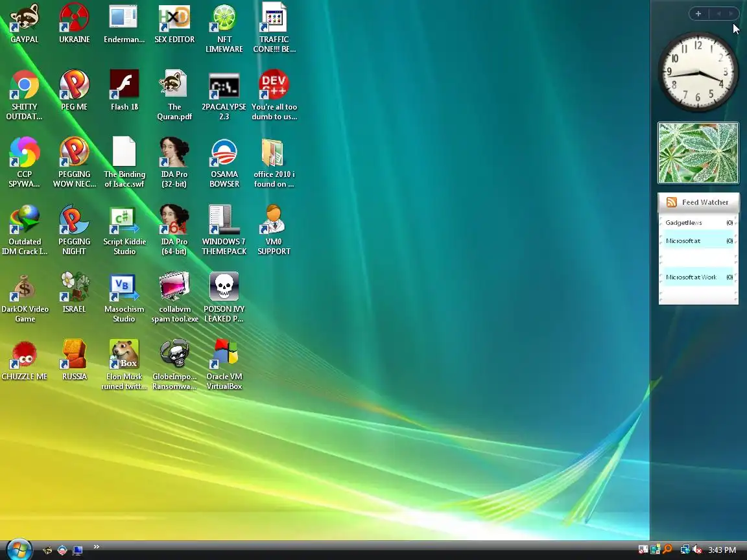
Task: Open the raccoon icon labeled GAYPAL
Action: (24, 24)
